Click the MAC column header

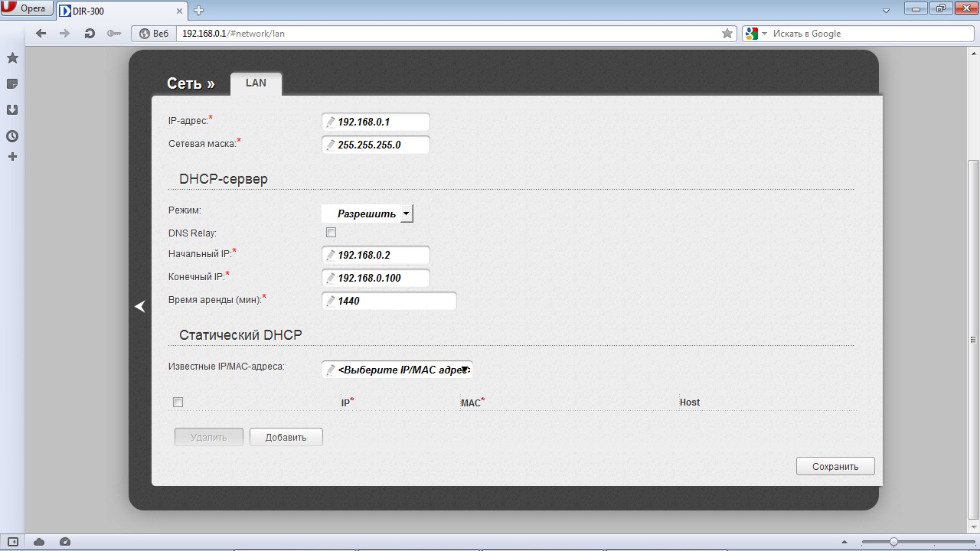point(470,403)
